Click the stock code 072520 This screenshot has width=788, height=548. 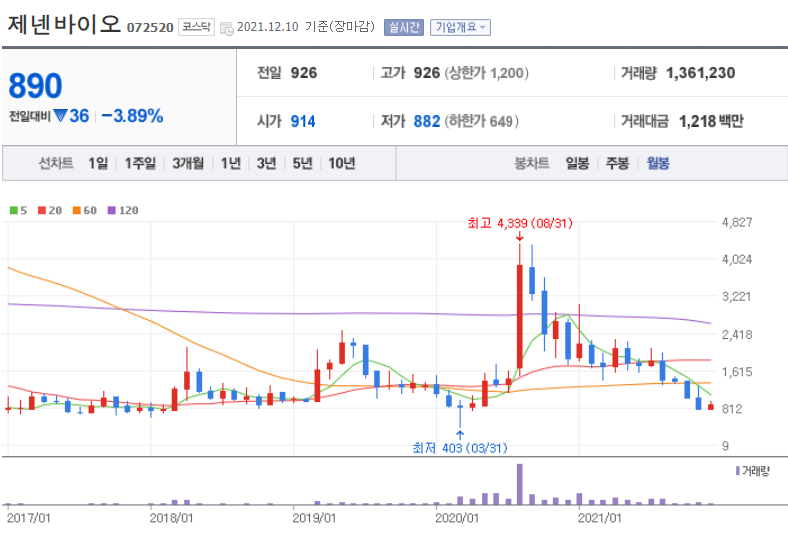[150, 27]
